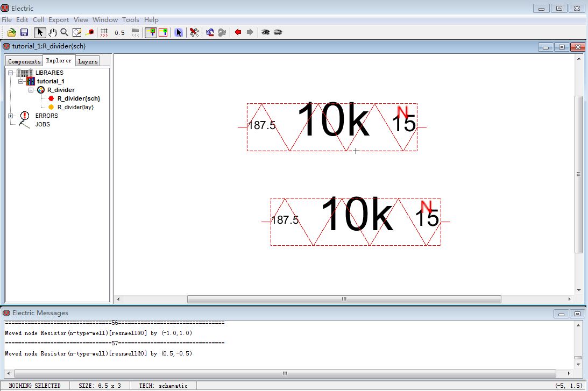Click the horizontal scrollbar under the canvas
Viewport: 588px width, 391px height.
pos(344,299)
